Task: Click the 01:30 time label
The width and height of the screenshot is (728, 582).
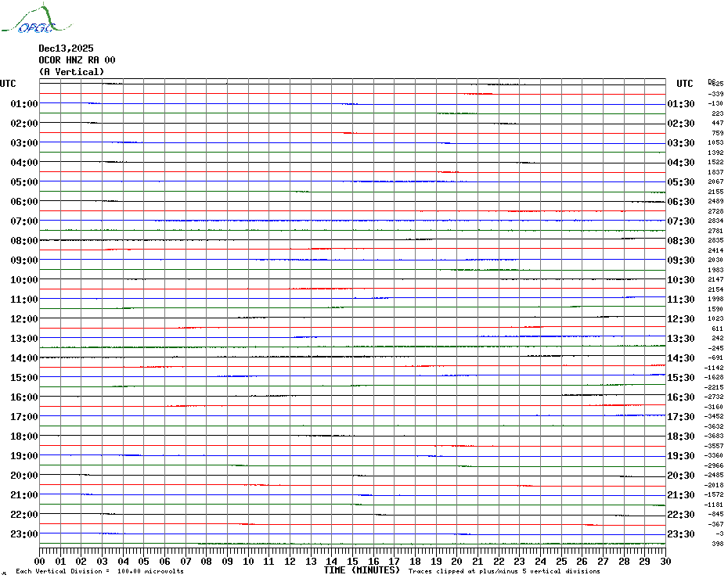Action: [x=681, y=104]
